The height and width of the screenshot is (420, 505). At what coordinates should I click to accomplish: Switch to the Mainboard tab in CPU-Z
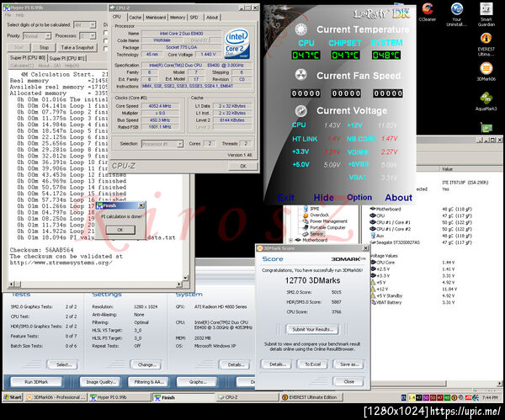click(156, 17)
